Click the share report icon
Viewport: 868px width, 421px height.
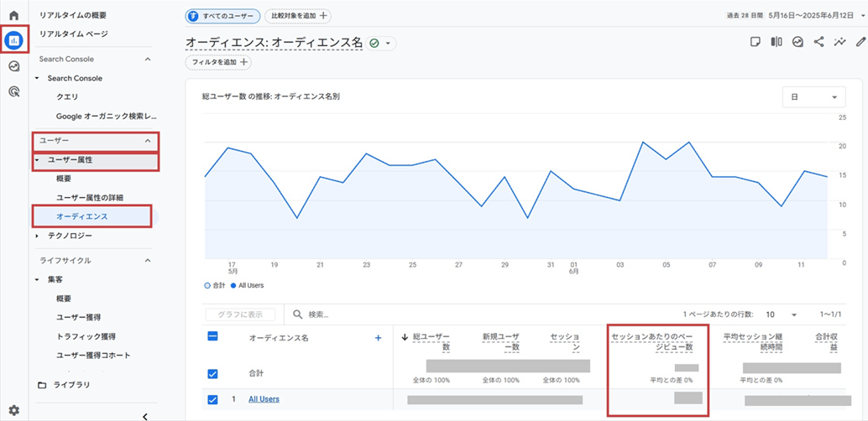(x=818, y=42)
